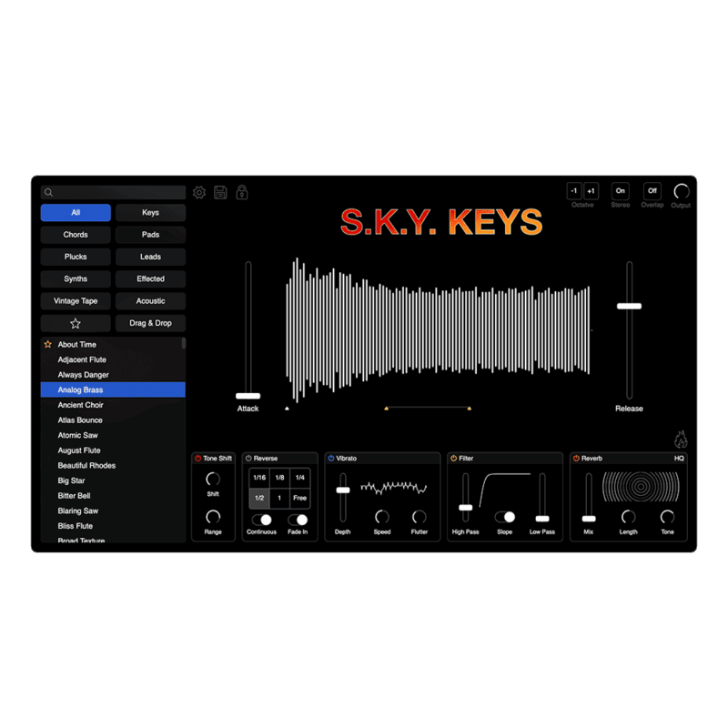This screenshot has height=728, width=728.
Task: Toggle the Tone Shift power icon
Action: (x=197, y=459)
